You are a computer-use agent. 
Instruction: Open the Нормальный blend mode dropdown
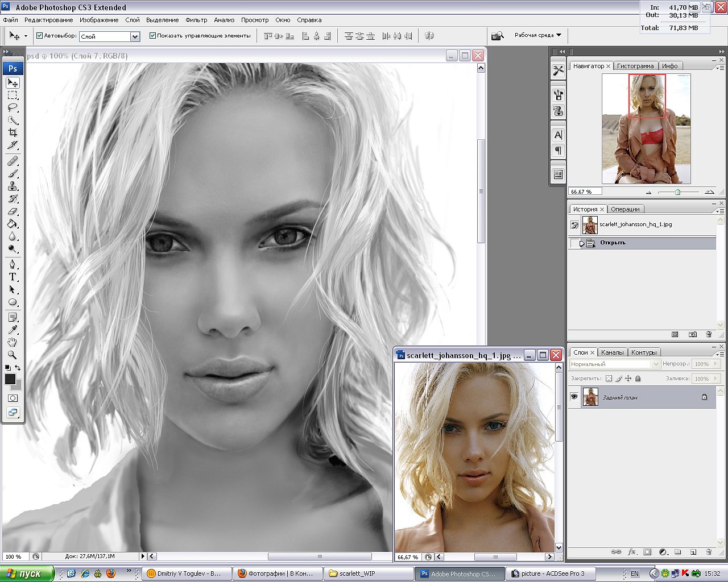coord(655,364)
